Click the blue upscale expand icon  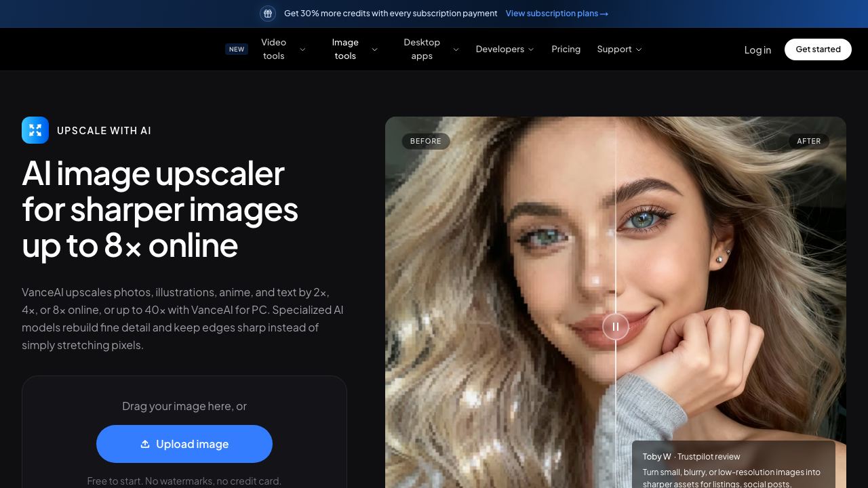tap(35, 130)
